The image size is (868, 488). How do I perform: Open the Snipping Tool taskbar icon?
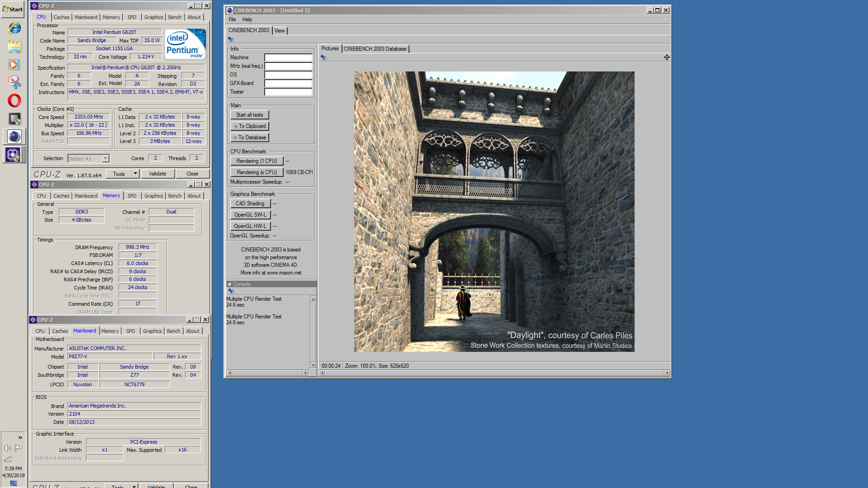click(x=14, y=82)
